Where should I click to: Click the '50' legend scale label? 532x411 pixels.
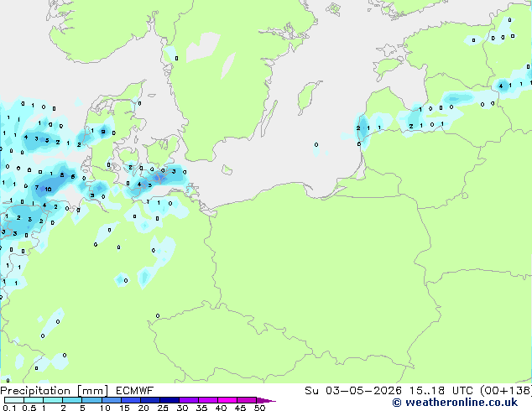pos(260,408)
